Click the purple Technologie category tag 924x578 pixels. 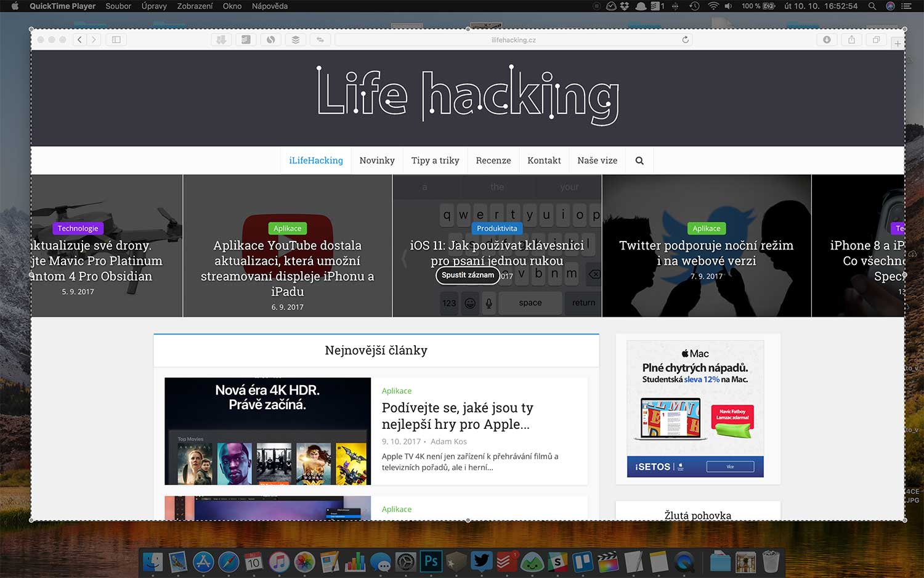coord(78,229)
